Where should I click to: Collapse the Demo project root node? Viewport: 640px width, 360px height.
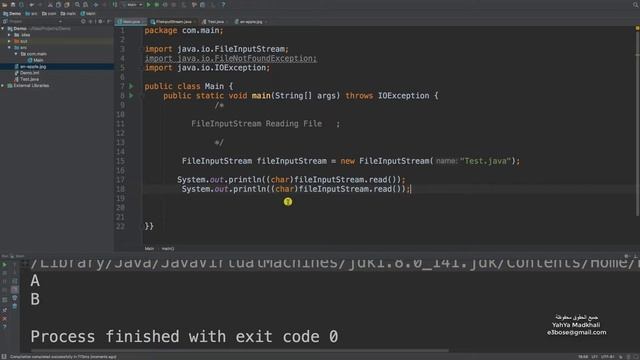[x=3, y=29]
